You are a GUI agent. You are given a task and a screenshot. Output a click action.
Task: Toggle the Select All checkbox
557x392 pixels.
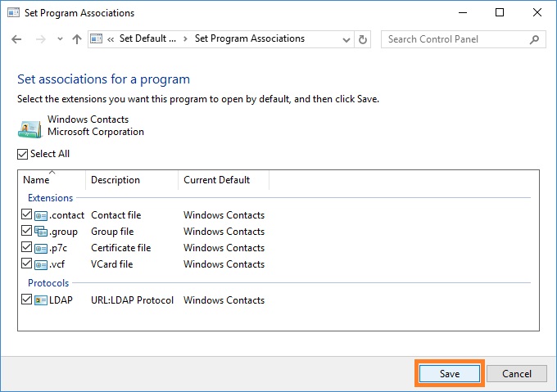[x=22, y=154]
